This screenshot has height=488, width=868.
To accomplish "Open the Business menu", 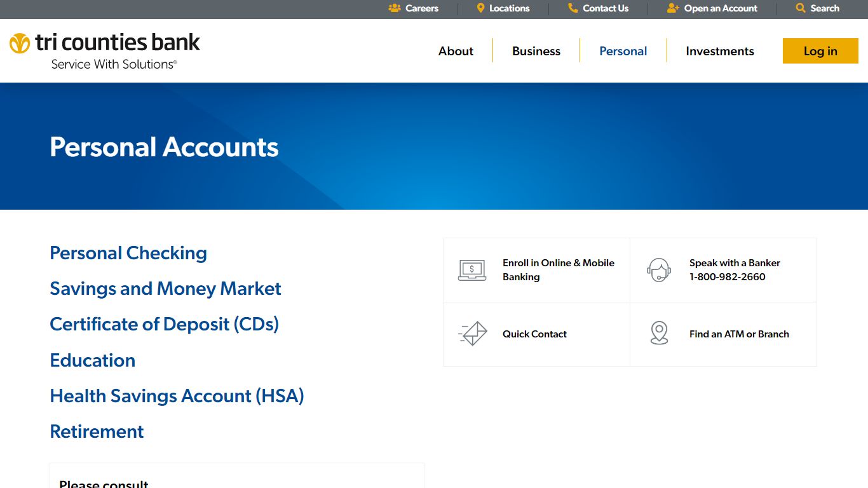I will [536, 51].
